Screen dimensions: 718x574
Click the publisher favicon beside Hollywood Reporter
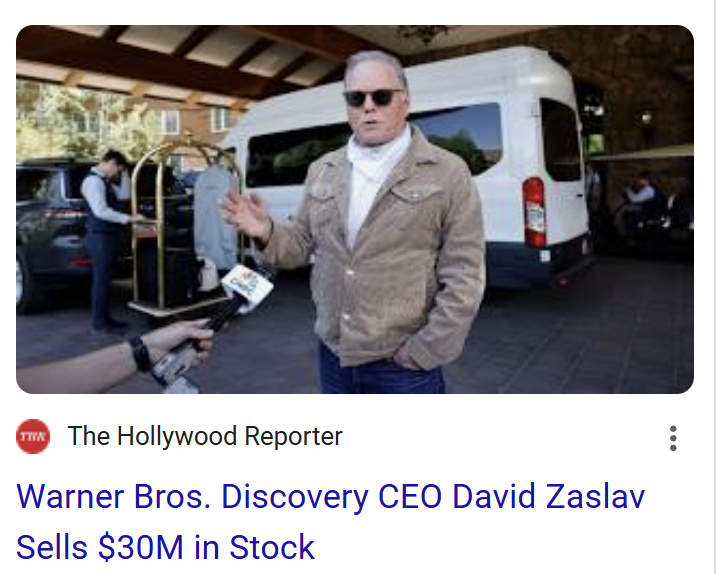tap(33, 436)
